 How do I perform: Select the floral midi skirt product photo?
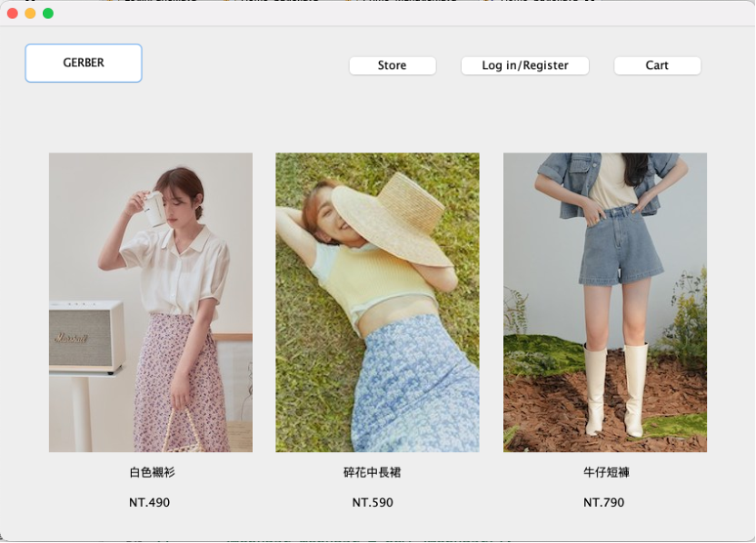tap(377, 301)
